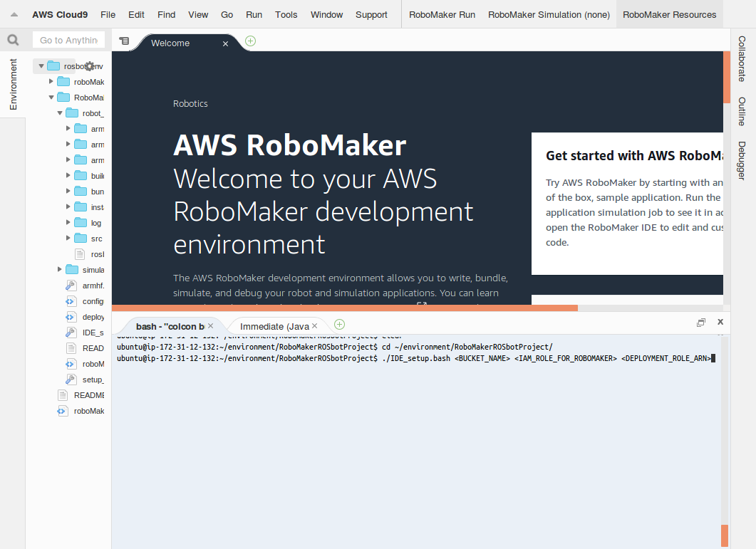
Task: Select the setup_ file wrench icon
Action: (71, 380)
